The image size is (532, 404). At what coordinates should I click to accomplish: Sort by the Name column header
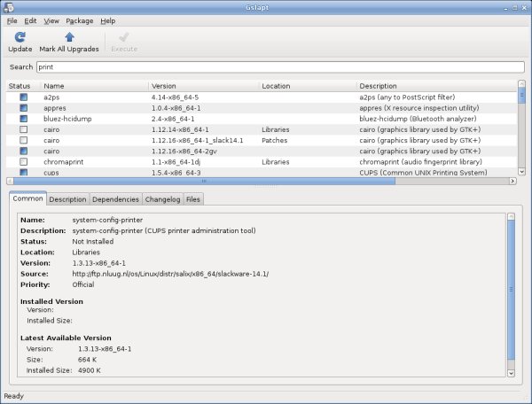(x=95, y=86)
